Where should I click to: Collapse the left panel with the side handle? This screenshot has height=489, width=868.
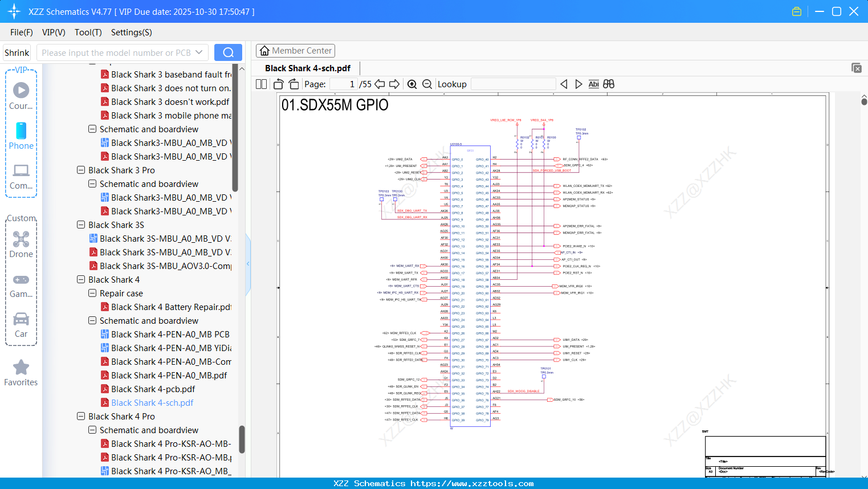pyautogui.click(x=248, y=264)
